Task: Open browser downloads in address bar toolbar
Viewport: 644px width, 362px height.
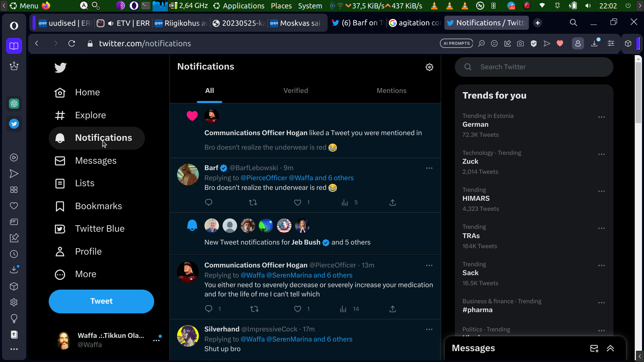Action: point(594,43)
